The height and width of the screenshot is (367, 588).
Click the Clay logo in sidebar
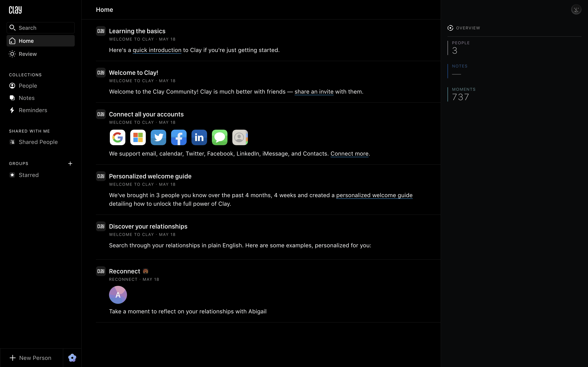tap(15, 10)
